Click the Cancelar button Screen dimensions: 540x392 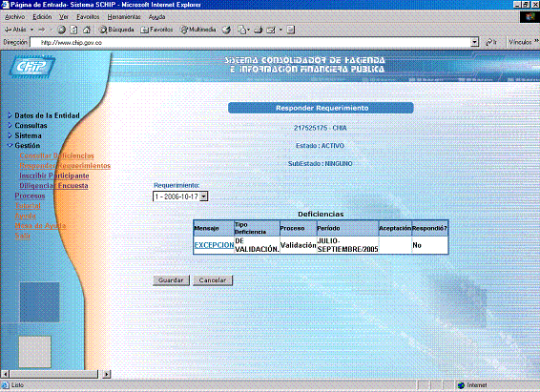coord(213,280)
